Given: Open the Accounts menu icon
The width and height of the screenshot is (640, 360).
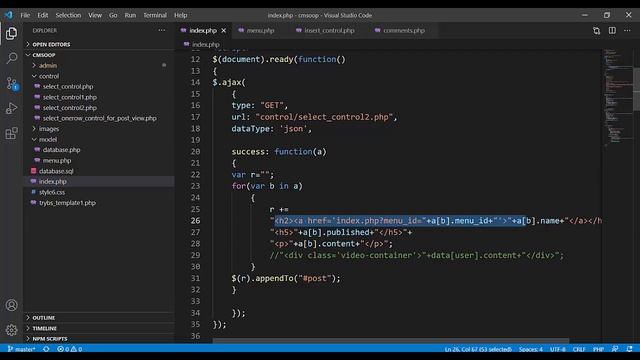Looking at the screenshot, I should pyautogui.click(x=11, y=305).
